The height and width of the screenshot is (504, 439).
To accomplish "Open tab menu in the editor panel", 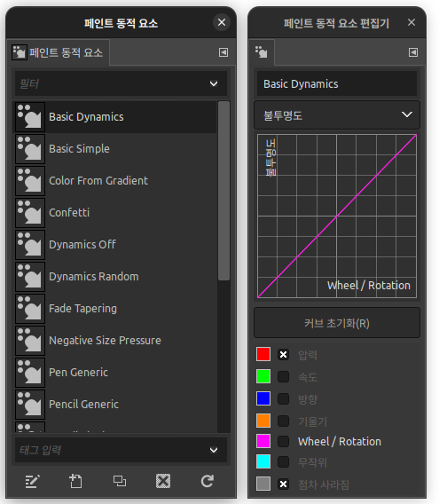I will pyautogui.click(x=413, y=52).
